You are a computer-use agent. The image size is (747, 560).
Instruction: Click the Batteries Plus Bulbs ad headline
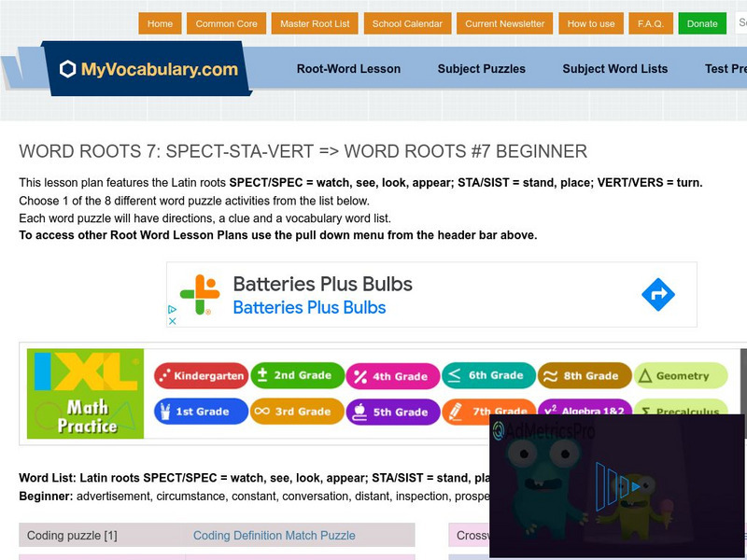tap(322, 284)
